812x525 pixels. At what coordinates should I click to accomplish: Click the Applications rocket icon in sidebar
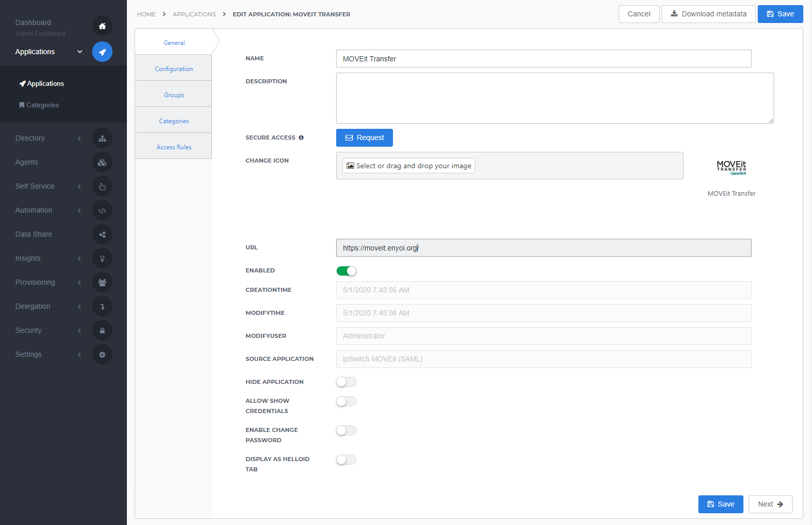[102, 52]
